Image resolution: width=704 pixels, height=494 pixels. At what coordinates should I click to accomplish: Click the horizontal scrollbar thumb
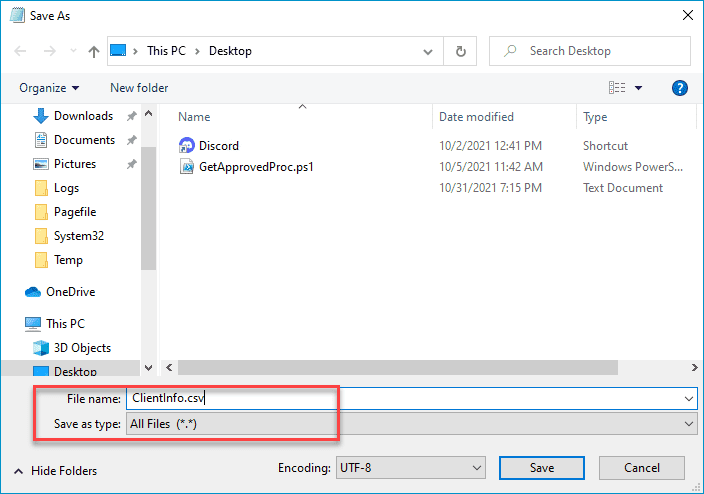[x=398, y=367]
